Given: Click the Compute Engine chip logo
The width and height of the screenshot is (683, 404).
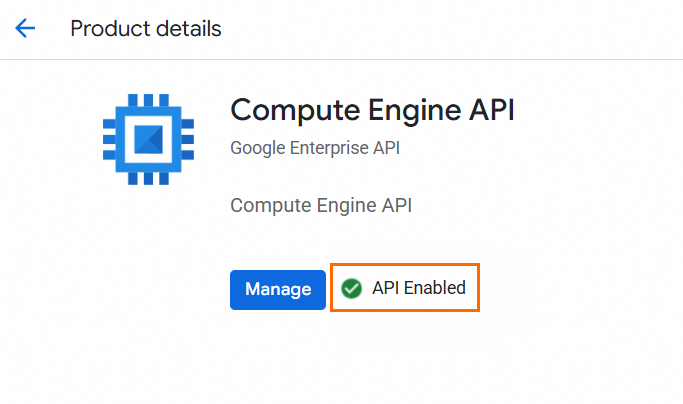Looking at the screenshot, I should pos(148,139).
